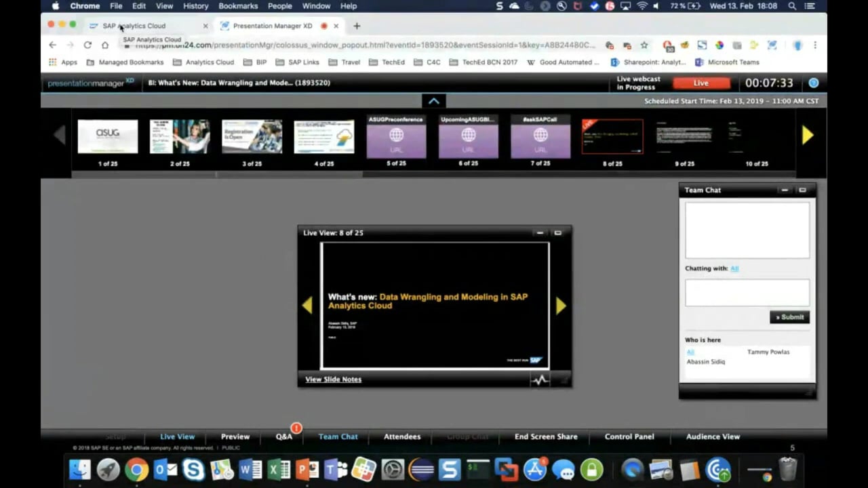Open the Q&A tab
The width and height of the screenshot is (868, 488).
coord(284,436)
